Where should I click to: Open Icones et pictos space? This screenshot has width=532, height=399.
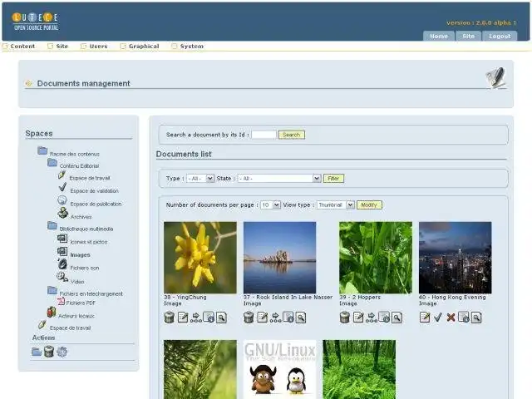pos(89,242)
